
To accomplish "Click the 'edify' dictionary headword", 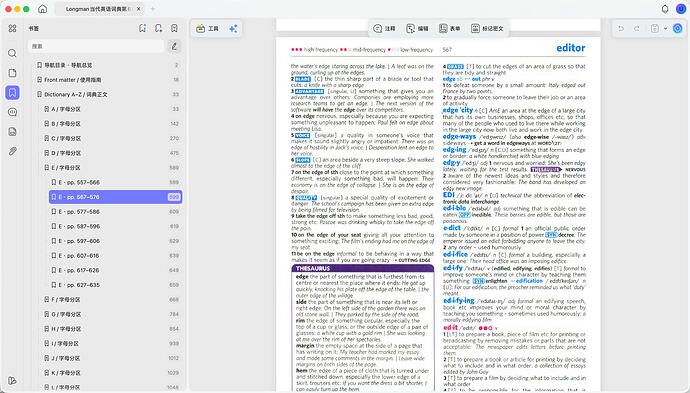I will click(452, 268).
